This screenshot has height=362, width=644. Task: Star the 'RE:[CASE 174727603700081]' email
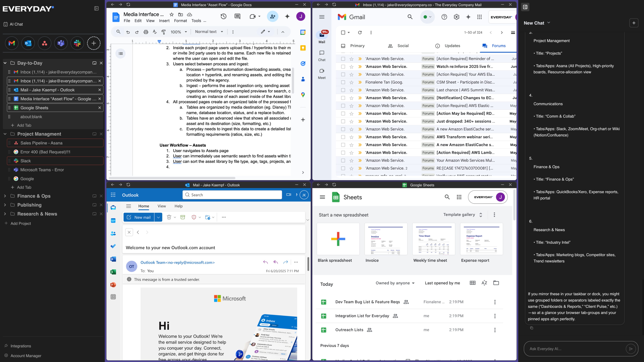tap(351, 168)
